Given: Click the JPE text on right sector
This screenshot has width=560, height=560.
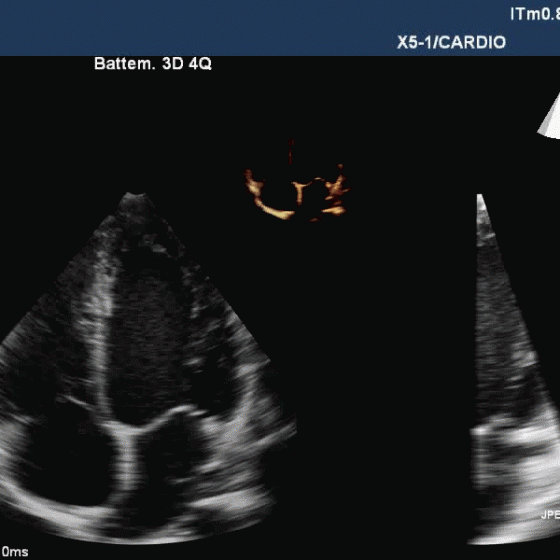Looking at the screenshot, I should pyautogui.click(x=550, y=515).
